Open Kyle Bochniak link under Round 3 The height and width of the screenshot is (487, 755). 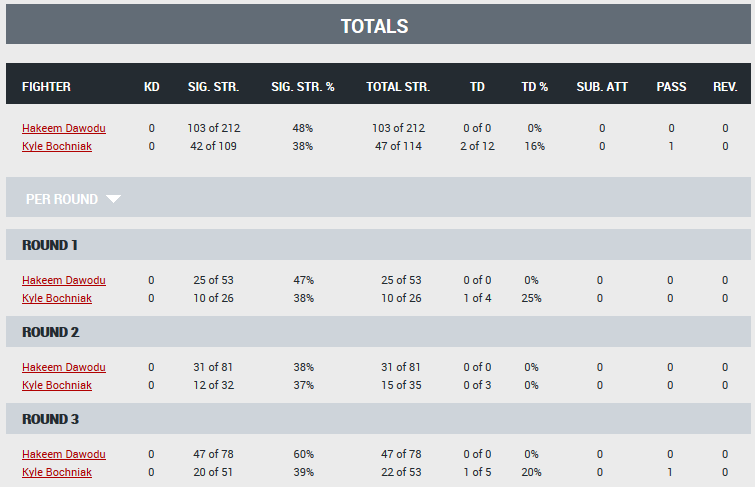57,472
